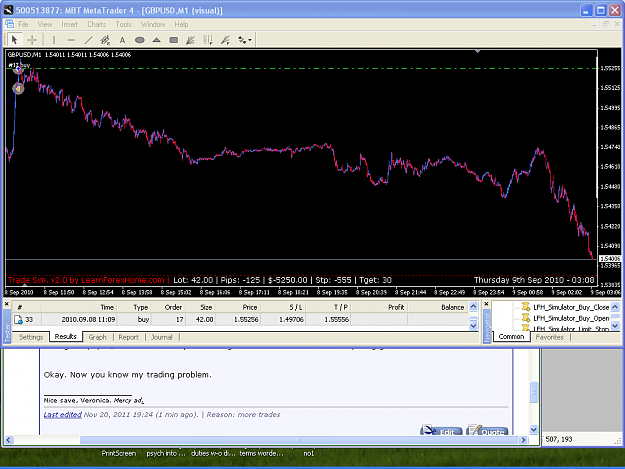Click the buy order arrow marker on chart
Viewport: 625px width, 469px height.
(x=18, y=69)
